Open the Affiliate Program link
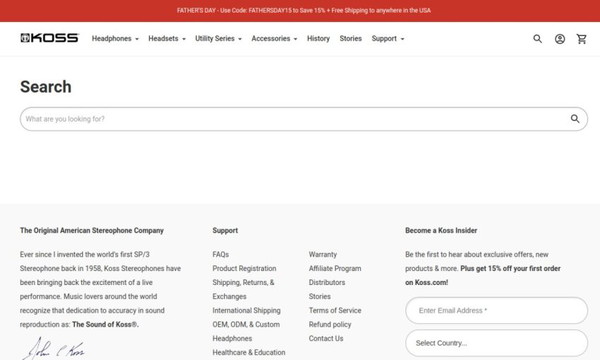Screen dimensions: 600x360 (x=335, y=269)
